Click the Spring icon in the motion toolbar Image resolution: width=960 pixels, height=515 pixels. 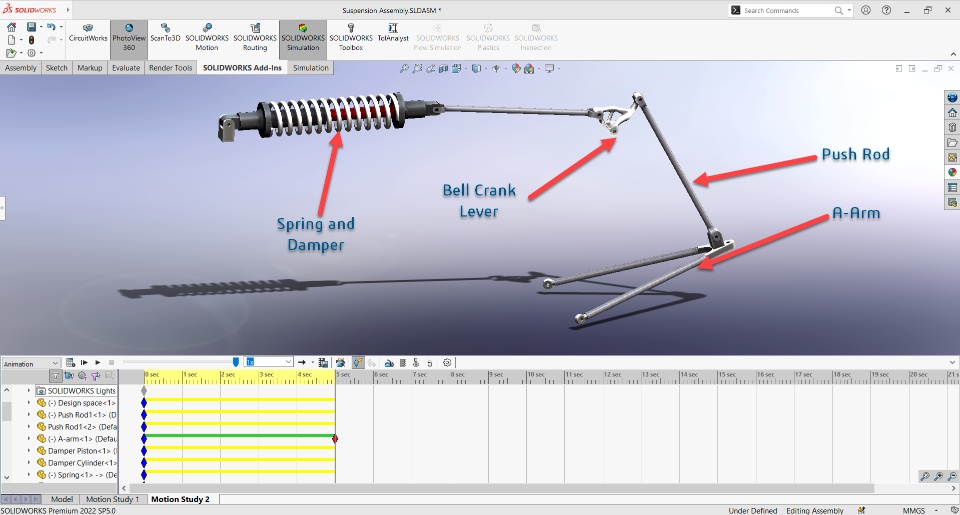pyautogui.click(x=402, y=363)
